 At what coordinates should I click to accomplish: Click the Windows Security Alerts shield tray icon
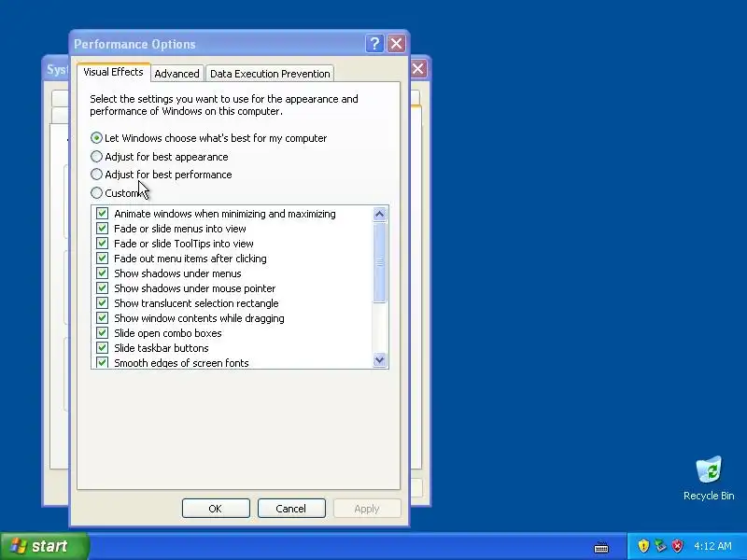tap(643, 546)
